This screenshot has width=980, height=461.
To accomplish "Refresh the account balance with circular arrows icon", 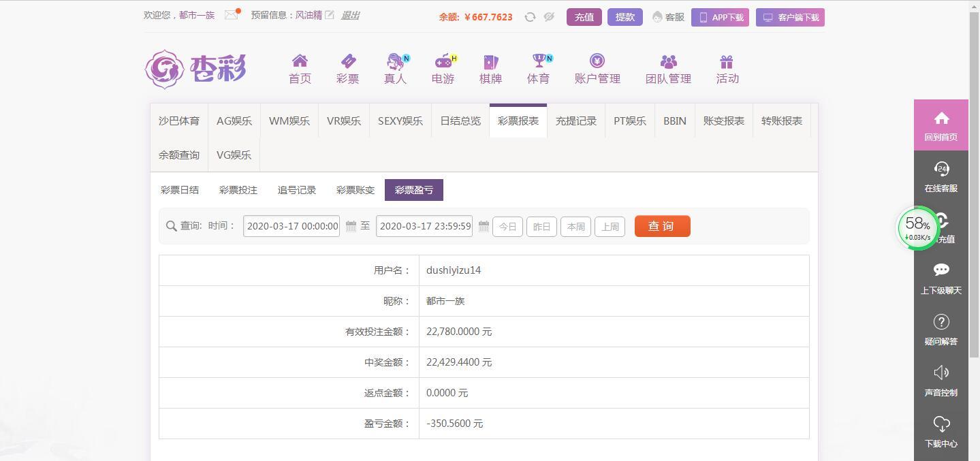I will point(530,17).
